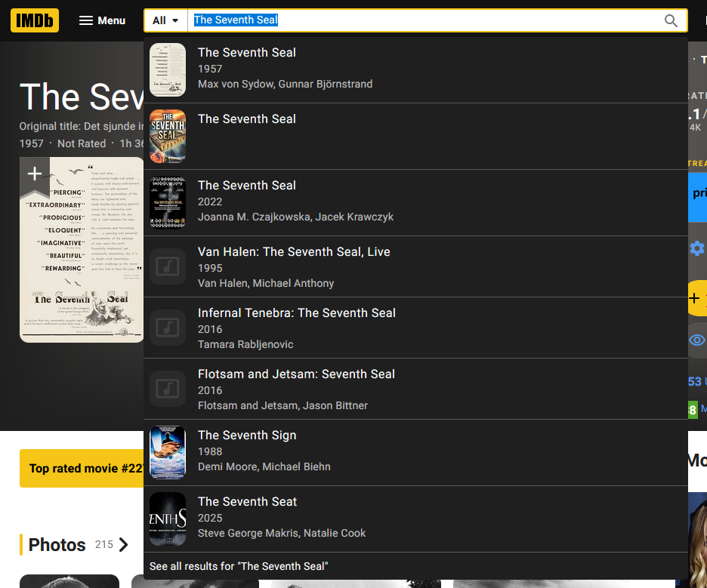
Task: Click The Seventh Seat poster thumbnail
Action: [x=168, y=519]
